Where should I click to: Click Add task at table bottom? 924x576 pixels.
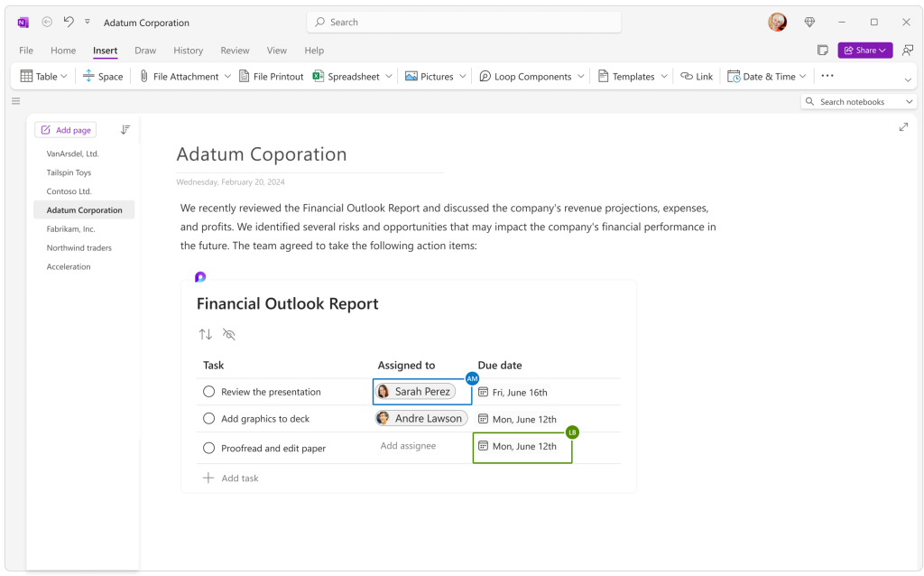[x=230, y=478]
